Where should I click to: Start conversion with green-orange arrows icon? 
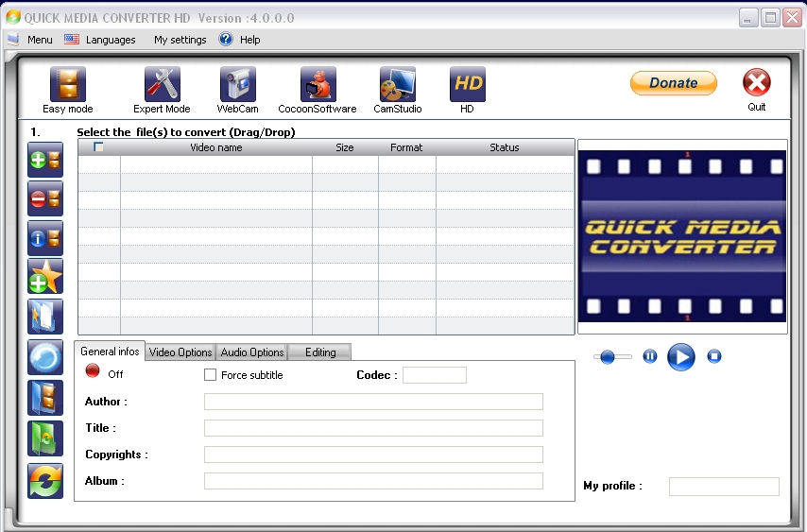pyautogui.click(x=45, y=481)
